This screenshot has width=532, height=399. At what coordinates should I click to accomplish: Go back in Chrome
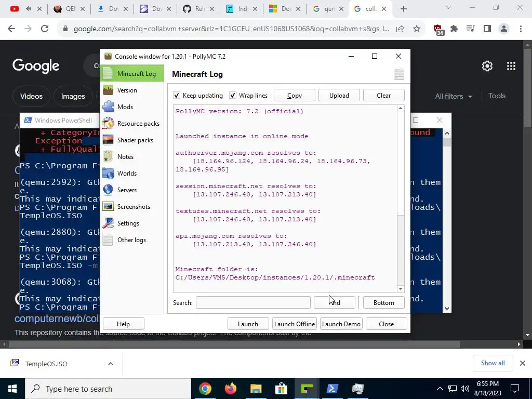tap(11, 29)
